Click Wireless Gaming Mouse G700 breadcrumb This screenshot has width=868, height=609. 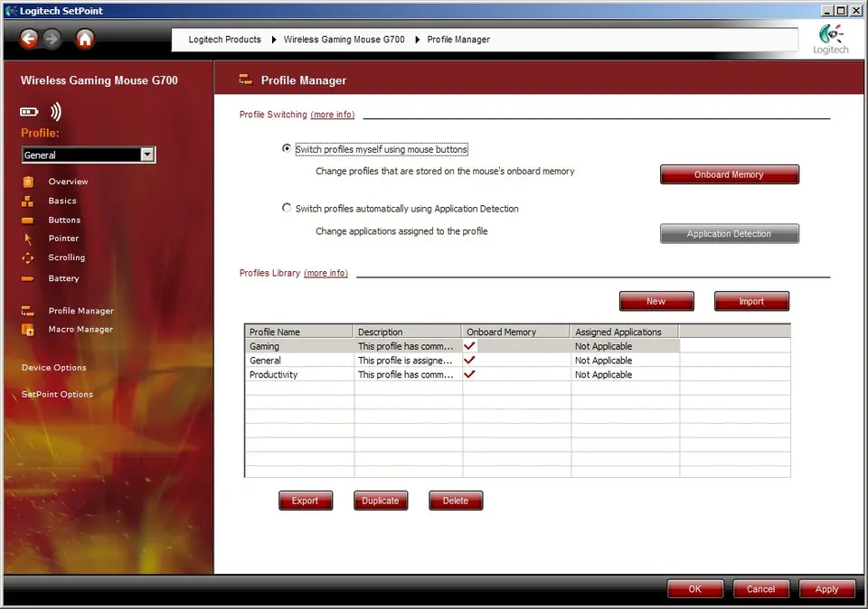pos(344,40)
